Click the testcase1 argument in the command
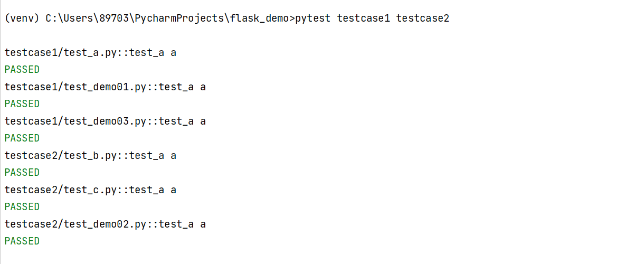 pos(363,18)
